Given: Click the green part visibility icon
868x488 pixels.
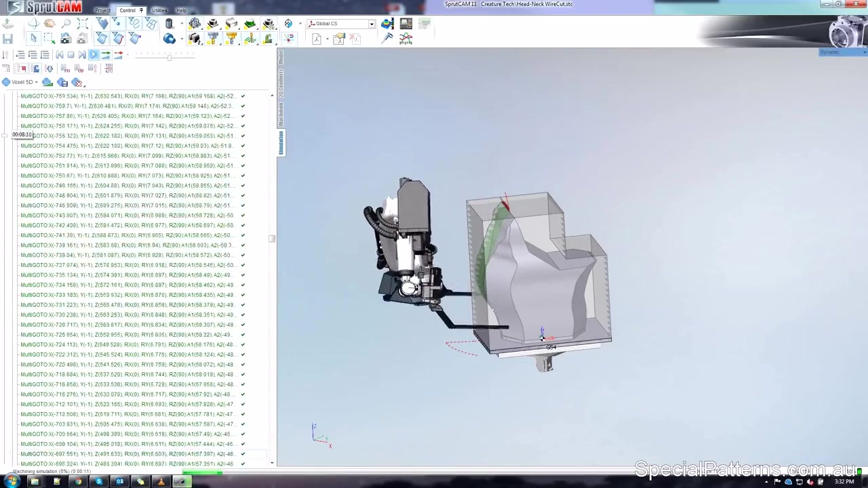Looking at the screenshot, I should click(250, 23).
